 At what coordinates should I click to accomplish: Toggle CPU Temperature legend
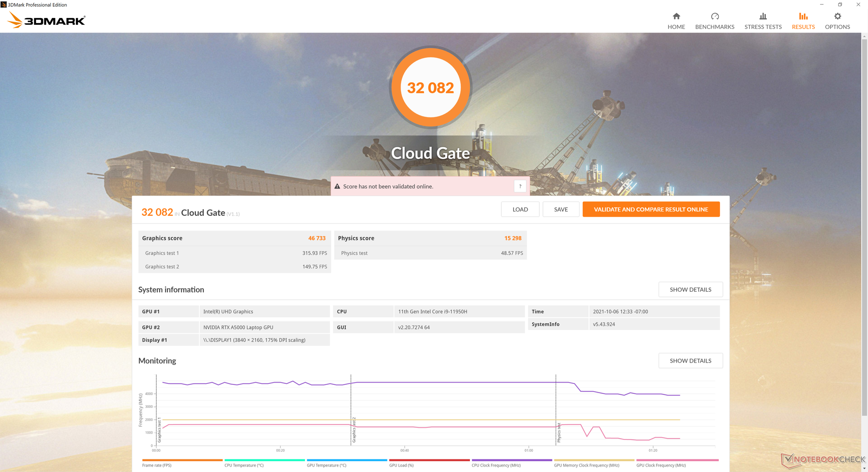[244, 465]
